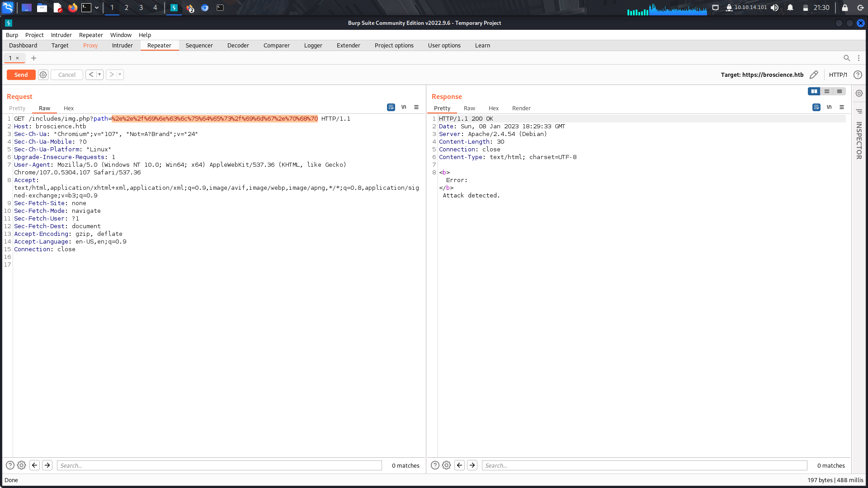Screen dimensions: 868x488
Task: Open the Intruder menu in the menu bar
Action: (61, 35)
